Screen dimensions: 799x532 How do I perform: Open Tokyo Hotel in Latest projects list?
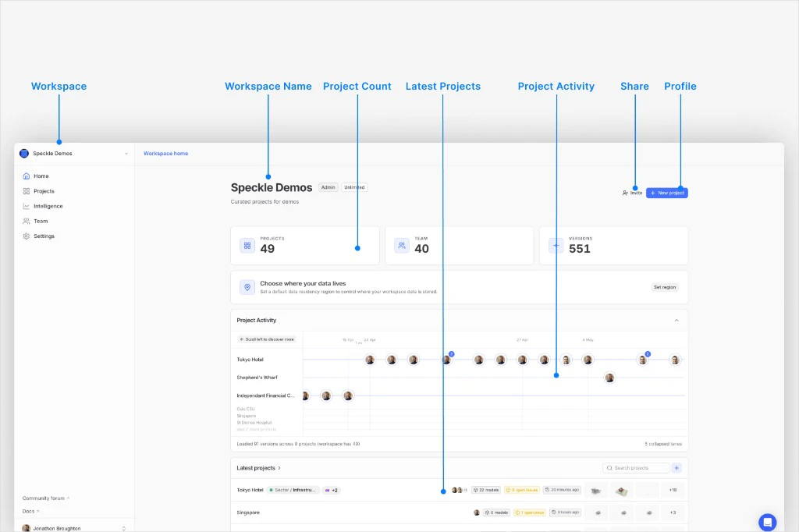250,490
